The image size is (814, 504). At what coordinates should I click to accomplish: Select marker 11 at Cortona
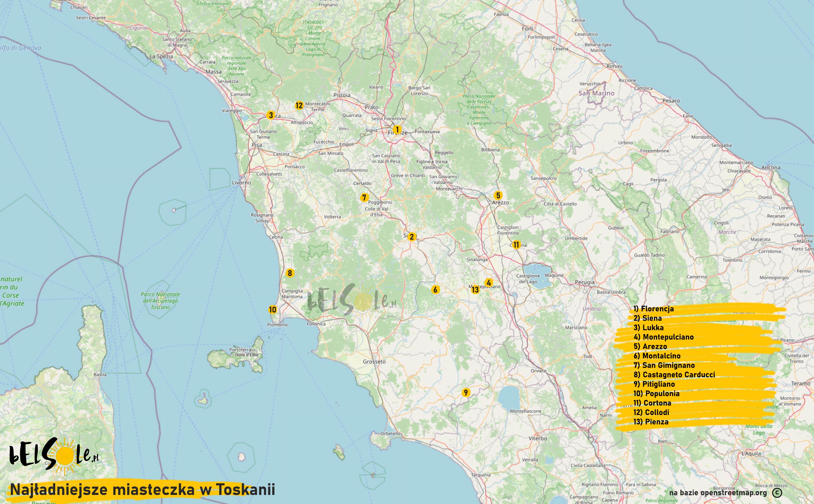[516, 245]
